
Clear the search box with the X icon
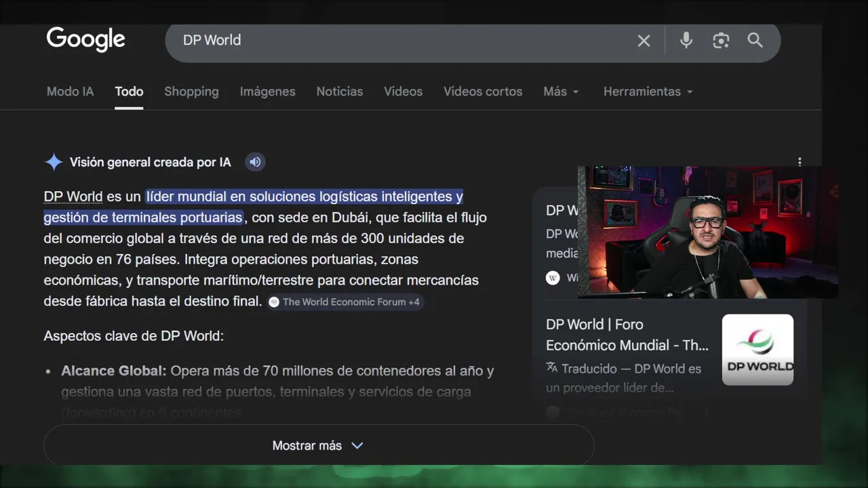(x=644, y=41)
